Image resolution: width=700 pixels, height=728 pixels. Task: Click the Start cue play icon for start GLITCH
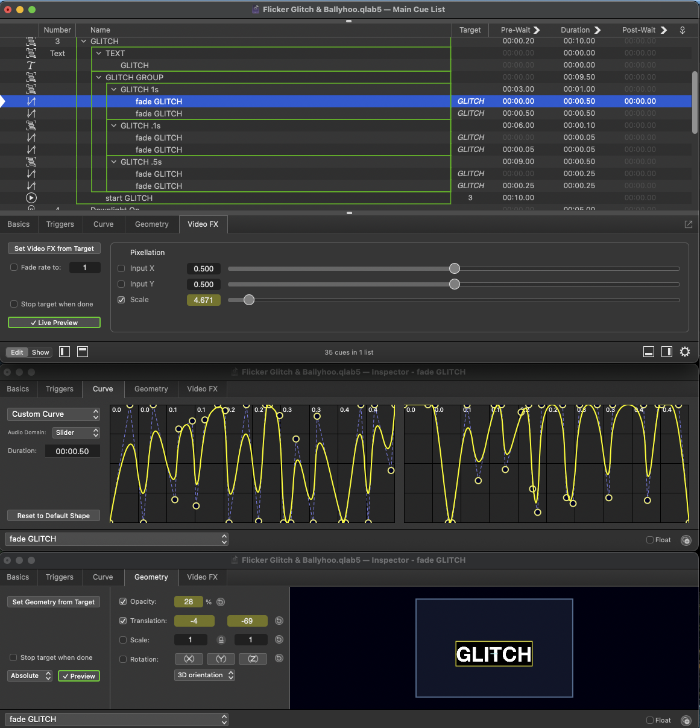pos(31,198)
